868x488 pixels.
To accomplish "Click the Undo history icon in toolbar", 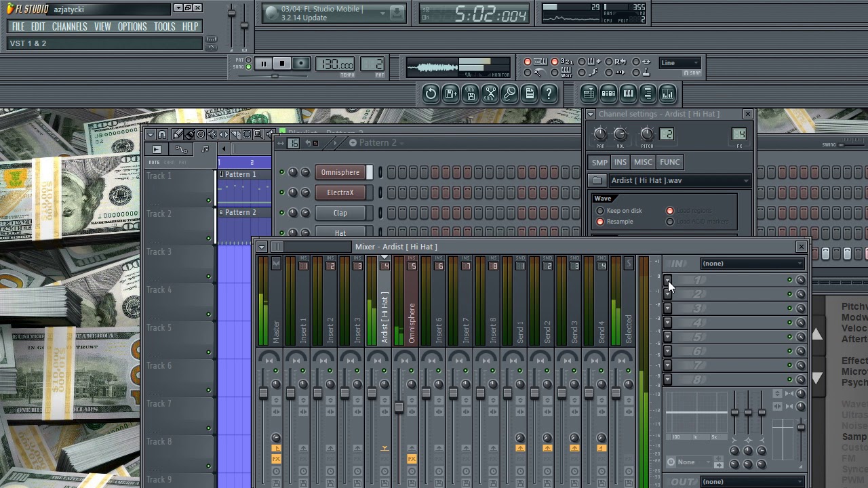I will click(431, 94).
